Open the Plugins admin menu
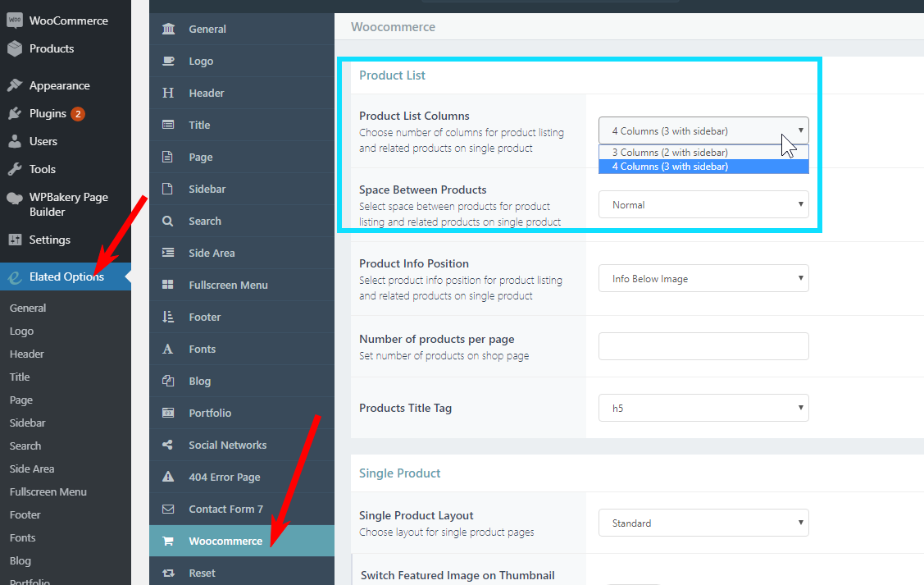The image size is (924, 585). tap(66, 113)
